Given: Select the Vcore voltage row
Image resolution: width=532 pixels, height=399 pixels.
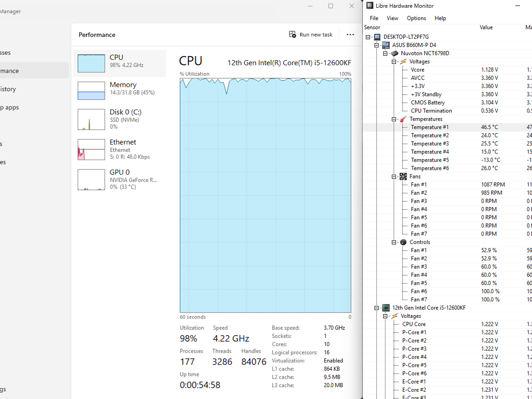Looking at the screenshot, I should coord(448,70).
